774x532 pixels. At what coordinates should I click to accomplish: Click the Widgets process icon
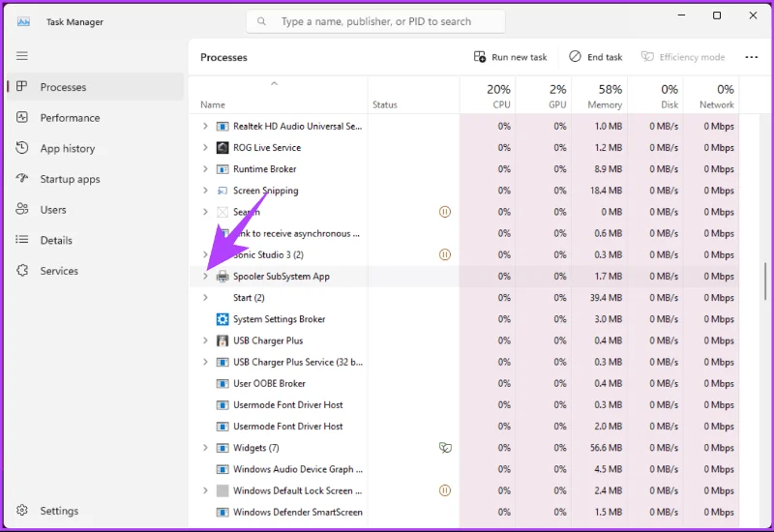[223, 448]
